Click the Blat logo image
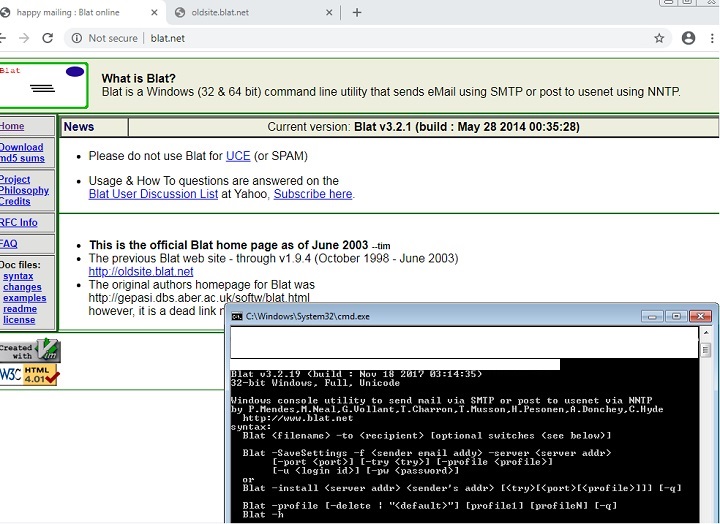The height and width of the screenshot is (524, 720). point(42,86)
